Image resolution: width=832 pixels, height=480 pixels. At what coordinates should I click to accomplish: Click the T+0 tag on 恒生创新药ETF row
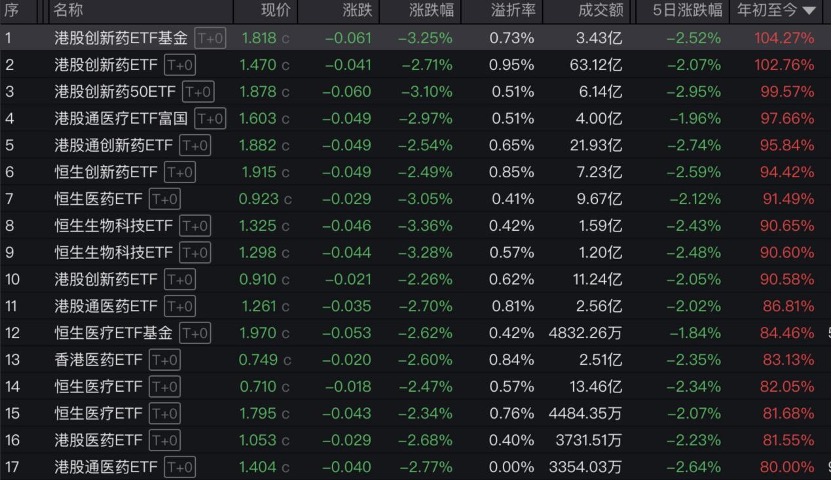[179, 172]
